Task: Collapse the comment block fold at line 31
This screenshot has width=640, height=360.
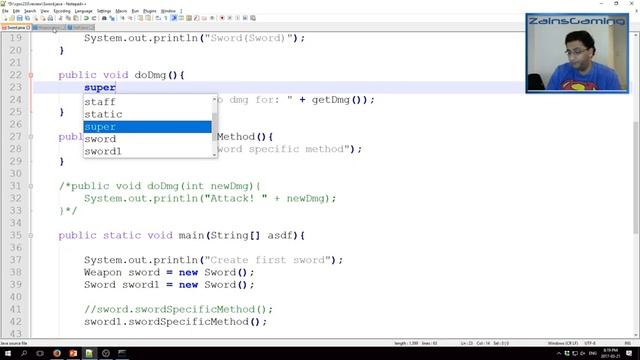Action: (31, 186)
